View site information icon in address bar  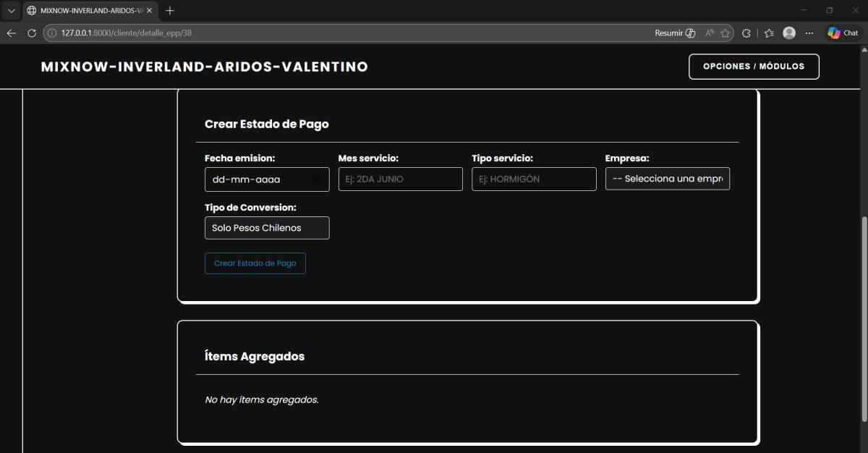click(52, 33)
